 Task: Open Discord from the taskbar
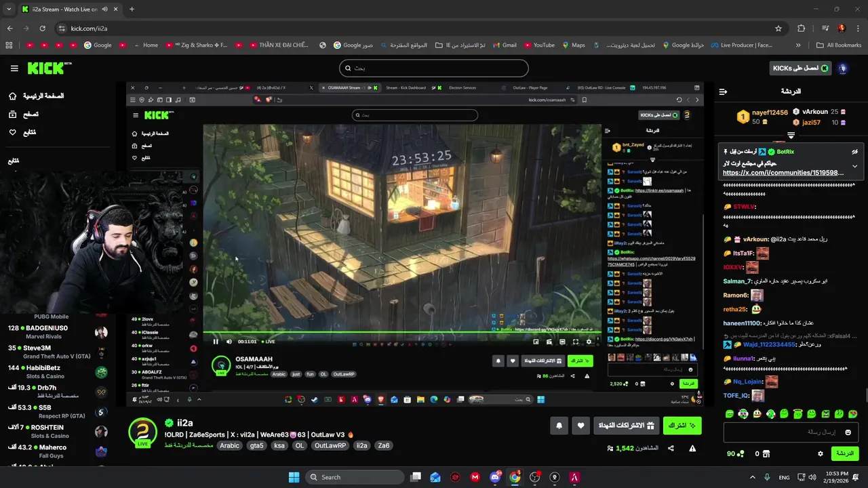coord(495,477)
